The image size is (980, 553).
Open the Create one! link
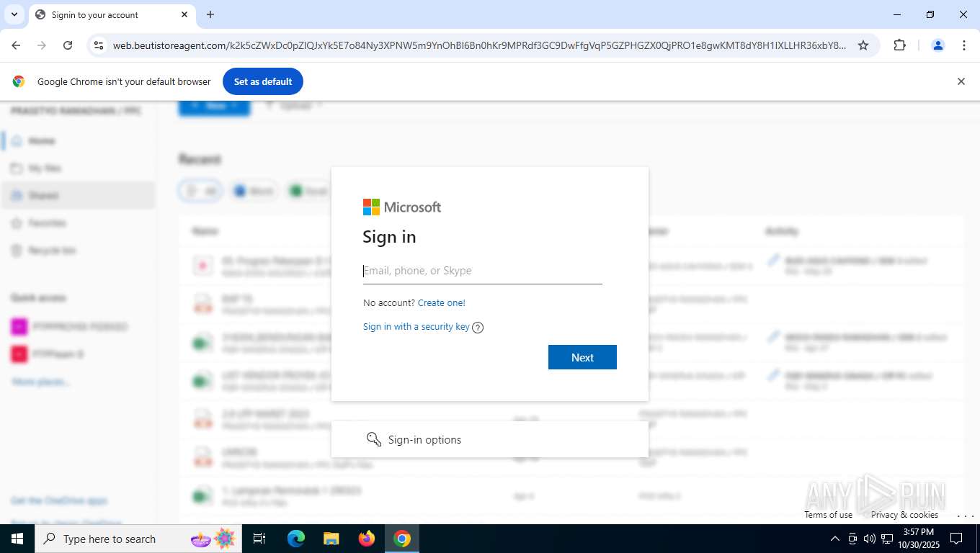442,303
